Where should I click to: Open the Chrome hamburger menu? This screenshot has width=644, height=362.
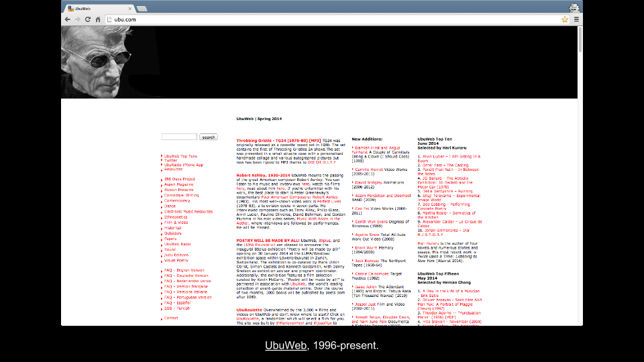pos(576,19)
